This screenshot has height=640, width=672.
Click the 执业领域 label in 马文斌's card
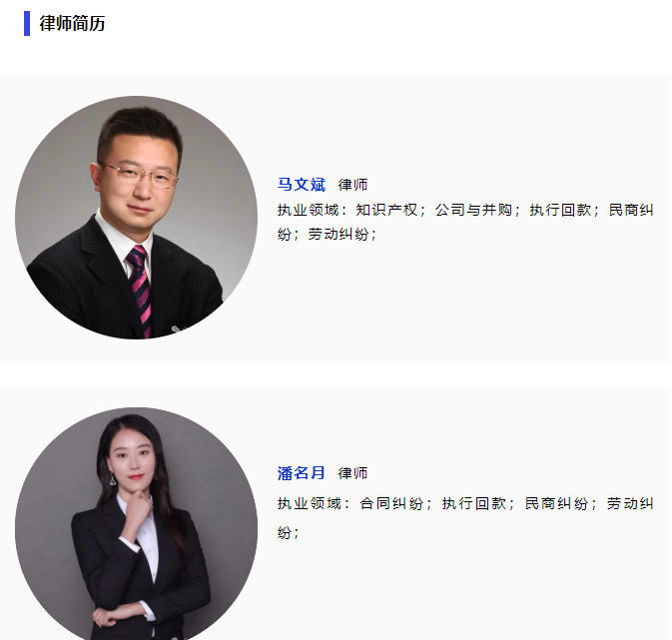coord(309,210)
